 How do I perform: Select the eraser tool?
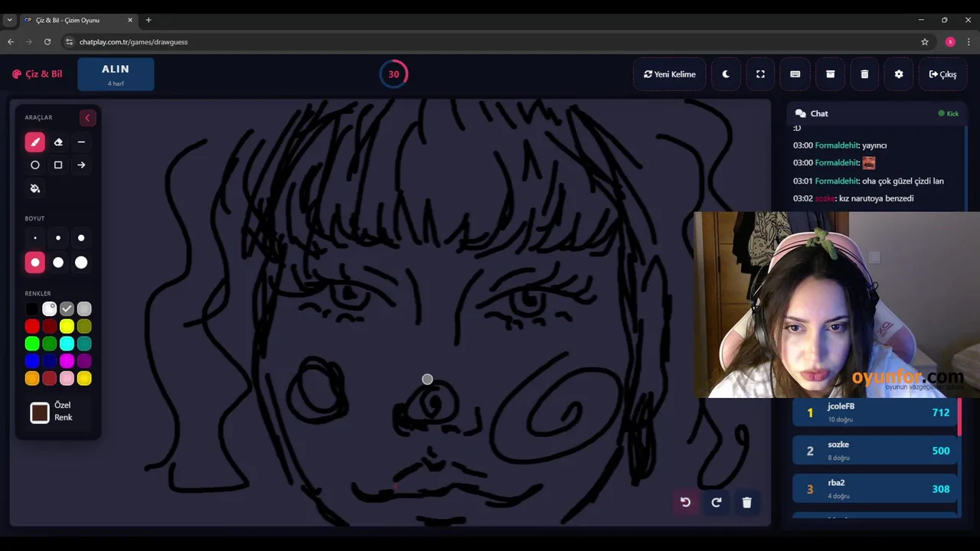point(58,142)
